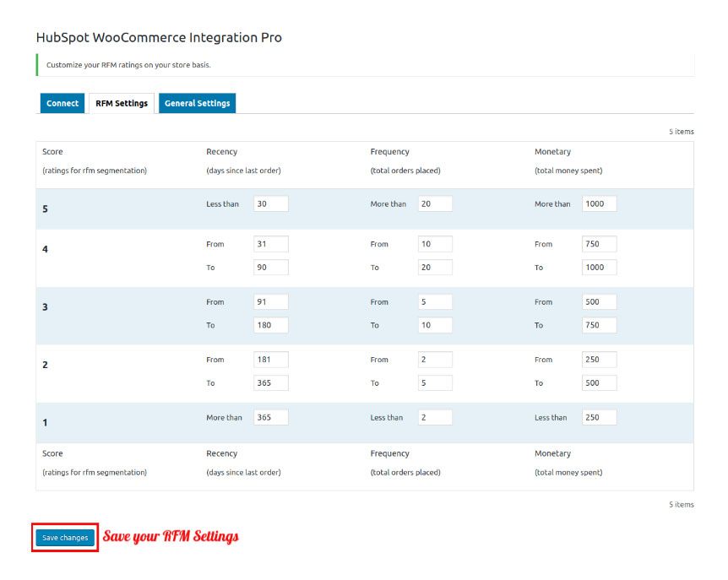The image size is (728, 580).
Task: Select the RFM Settings tab
Action: point(122,103)
